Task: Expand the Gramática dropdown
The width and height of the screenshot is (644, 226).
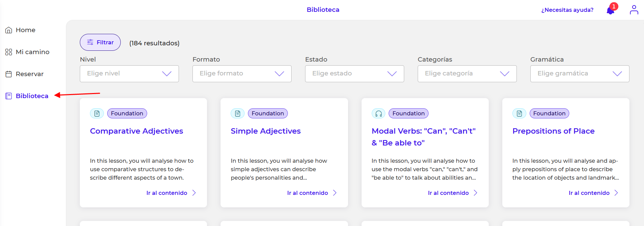Action: point(580,74)
